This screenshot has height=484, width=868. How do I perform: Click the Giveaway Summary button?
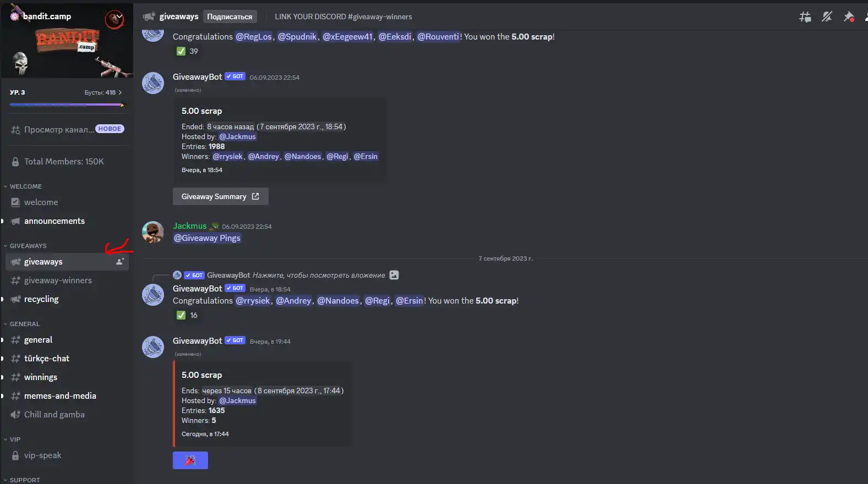tap(221, 196)
